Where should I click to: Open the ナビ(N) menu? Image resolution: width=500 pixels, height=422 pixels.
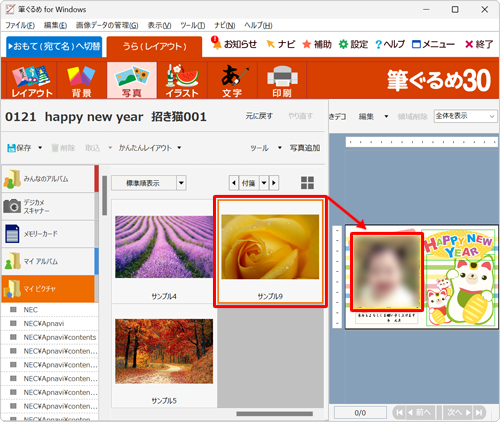tap(225, 25)
